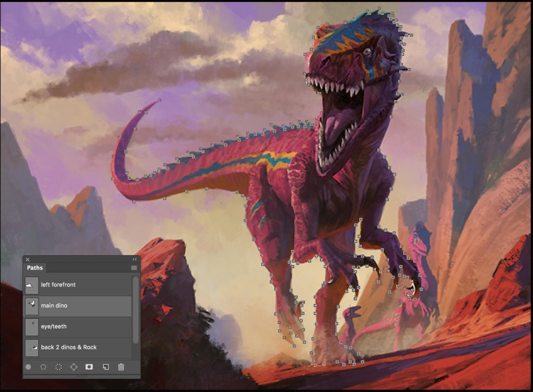
Task: Click the add mask icon in Paths panel
Action: pyautogui.click(x=90, y=367)
